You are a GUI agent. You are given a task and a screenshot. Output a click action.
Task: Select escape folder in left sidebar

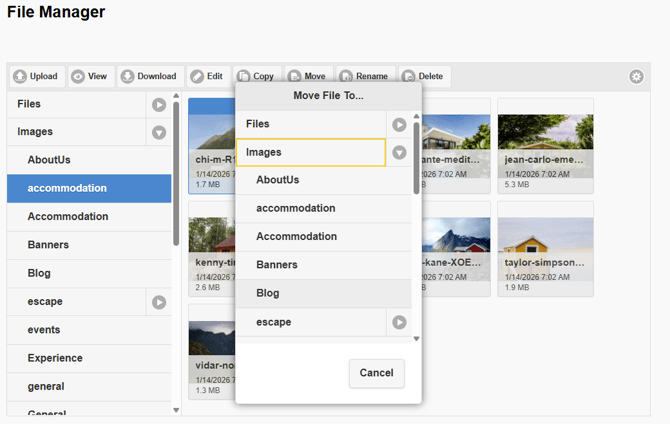tap(76, 302)
